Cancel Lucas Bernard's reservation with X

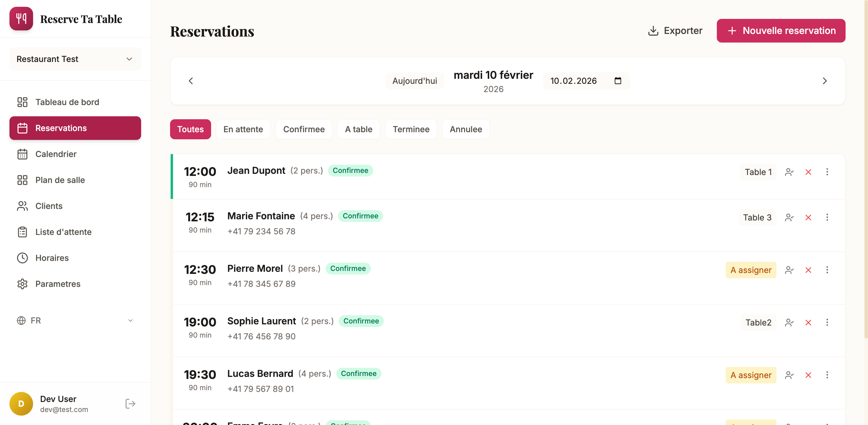click(808, 375)
